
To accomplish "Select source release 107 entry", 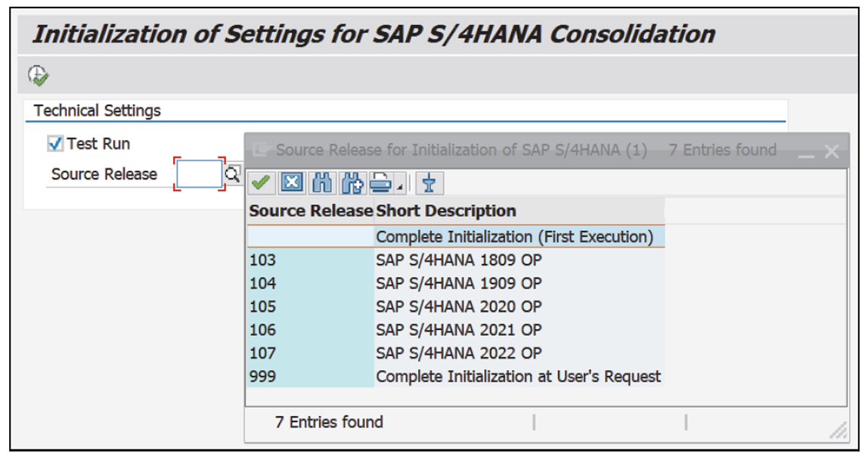I will (x=262, y=353).
